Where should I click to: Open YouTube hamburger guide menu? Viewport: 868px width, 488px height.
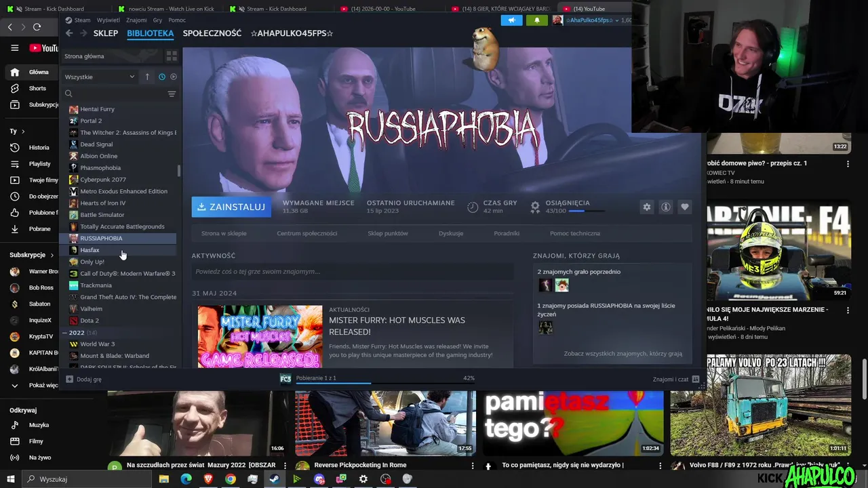(x=14, y=48)
